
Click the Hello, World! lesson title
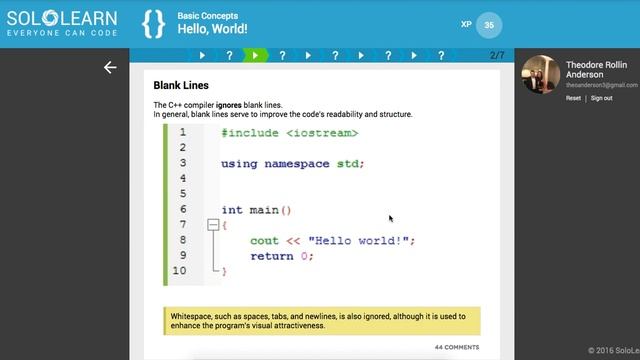pos(212,29)
